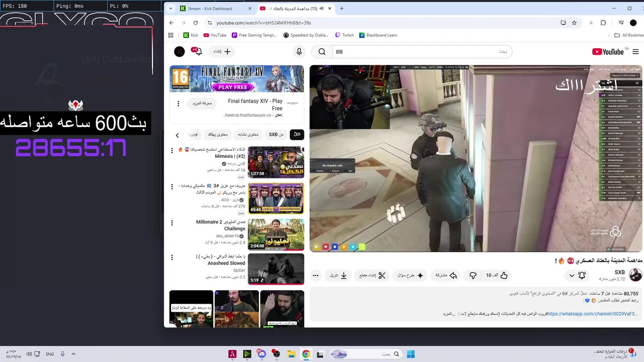Select the الكل filter chip
The height and width of the screenshot is (362, 644).
coord(297,135)
